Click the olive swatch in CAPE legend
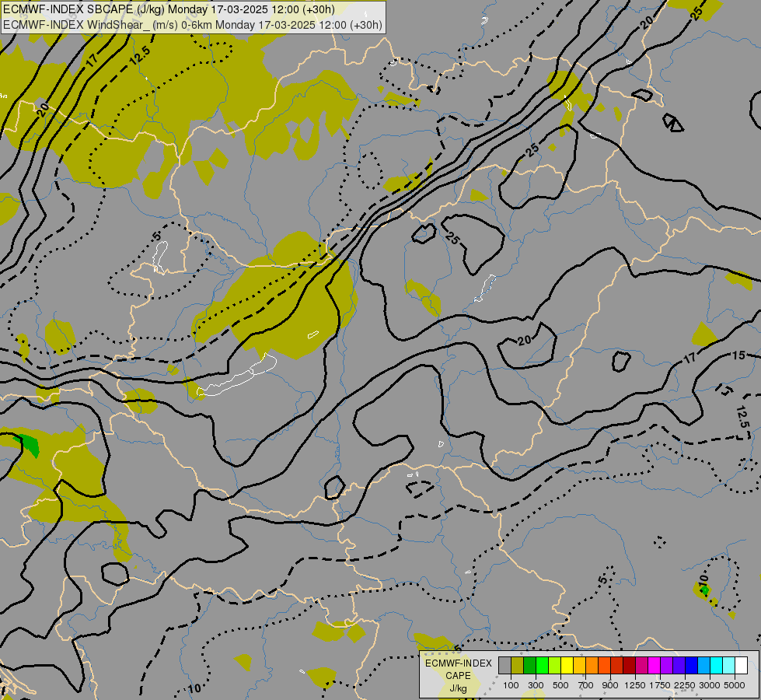This screenshot has width=761, height=700. [518, 665]
